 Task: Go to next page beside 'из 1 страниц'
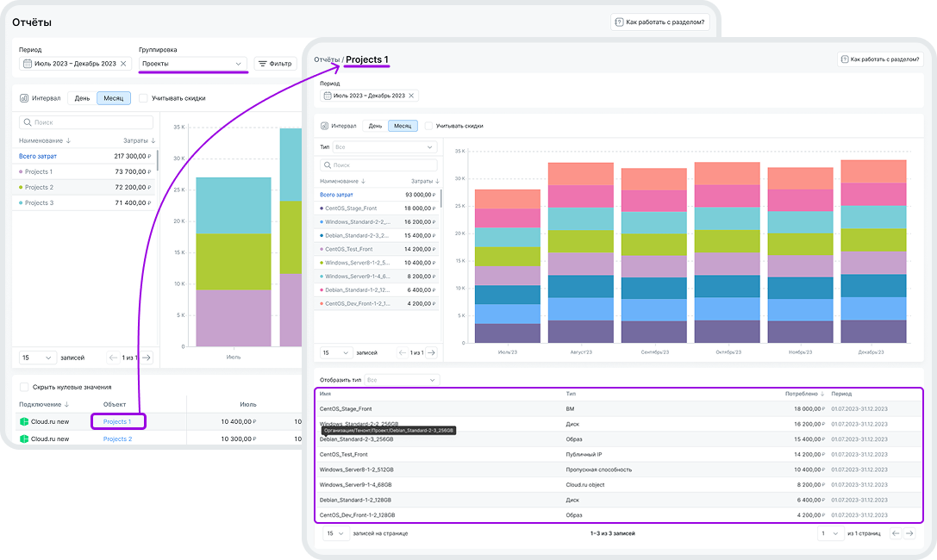point(909,533)
